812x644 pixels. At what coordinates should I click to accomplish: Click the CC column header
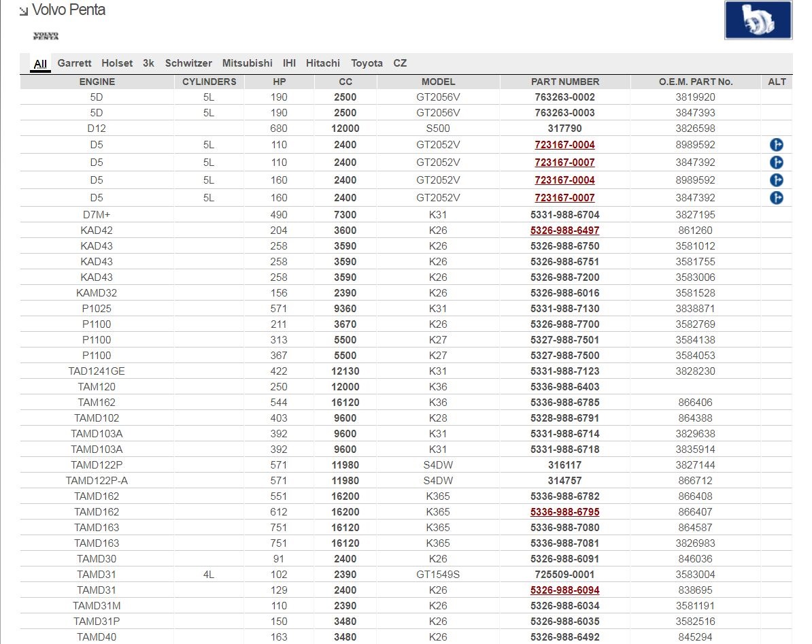pyautogui.click(x=345, y=82)
